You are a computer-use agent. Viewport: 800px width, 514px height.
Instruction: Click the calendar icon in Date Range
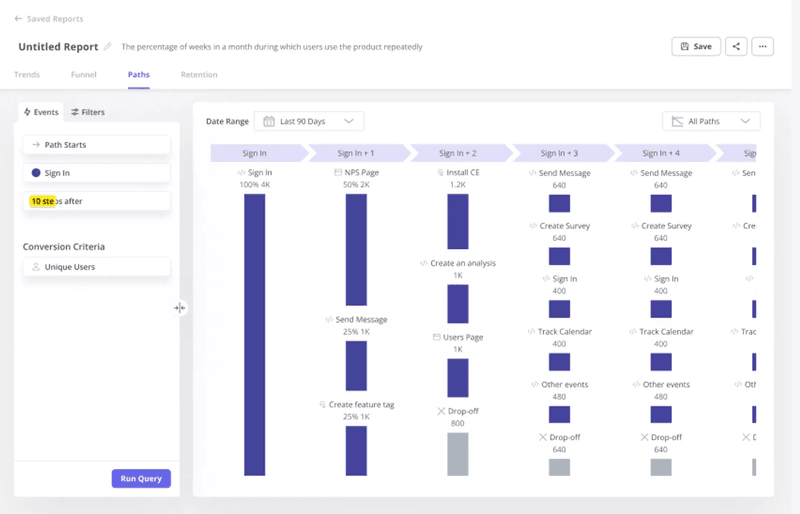[269, 121]
